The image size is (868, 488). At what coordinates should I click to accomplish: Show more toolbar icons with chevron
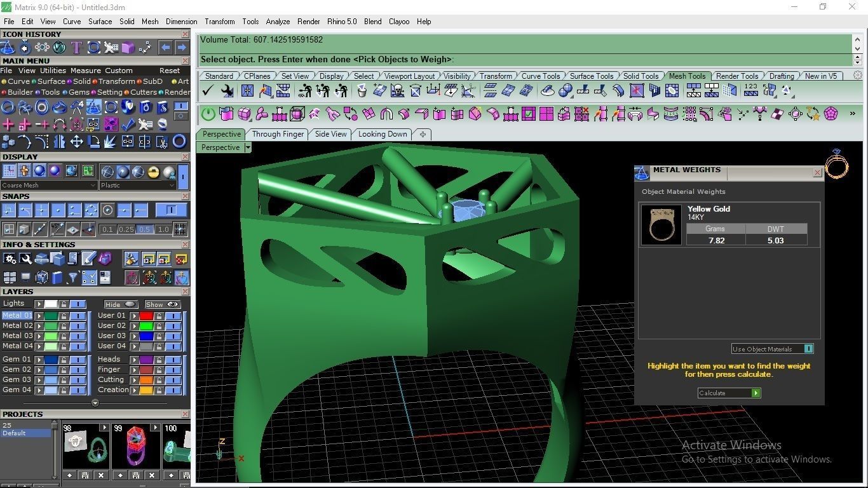pos(852,113)
